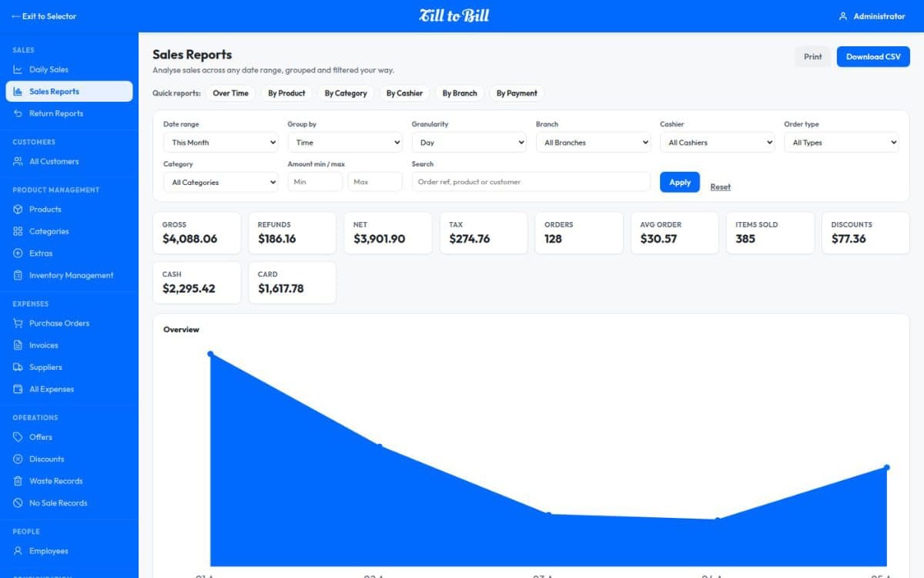Viewport: 924px width, 578px height.
Task: Open the Order type dropdown
Action: click(842, 143)
